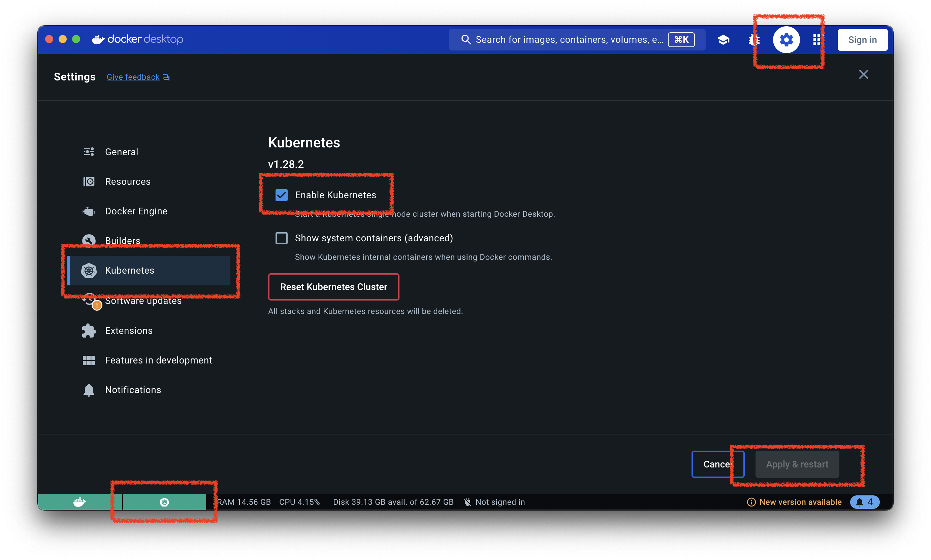Enable Show system containers (advanced) checkbox
This screenshot has width=931, height=560.
281,238
